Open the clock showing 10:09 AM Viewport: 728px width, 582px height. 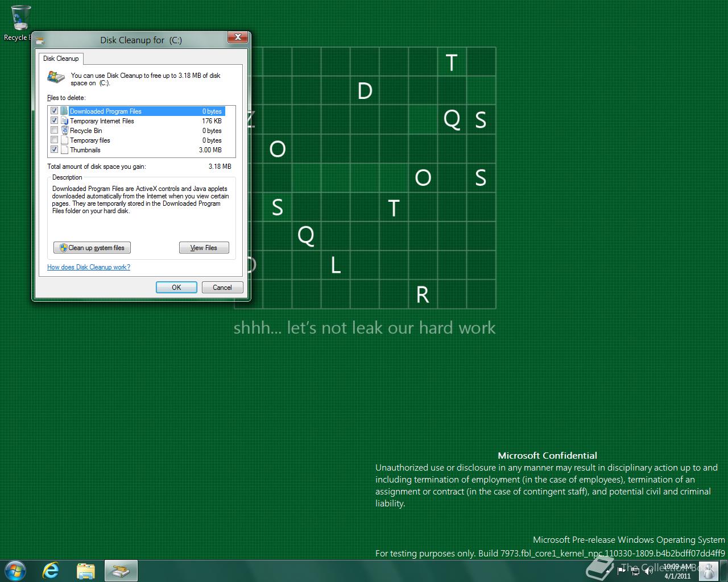point(677,571)
